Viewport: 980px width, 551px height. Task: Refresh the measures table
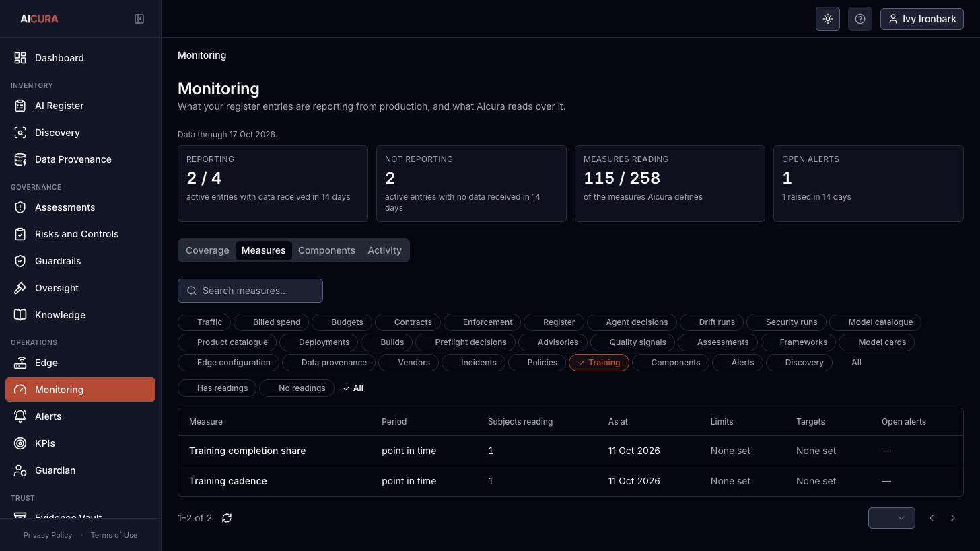click(x=227, y=518)
